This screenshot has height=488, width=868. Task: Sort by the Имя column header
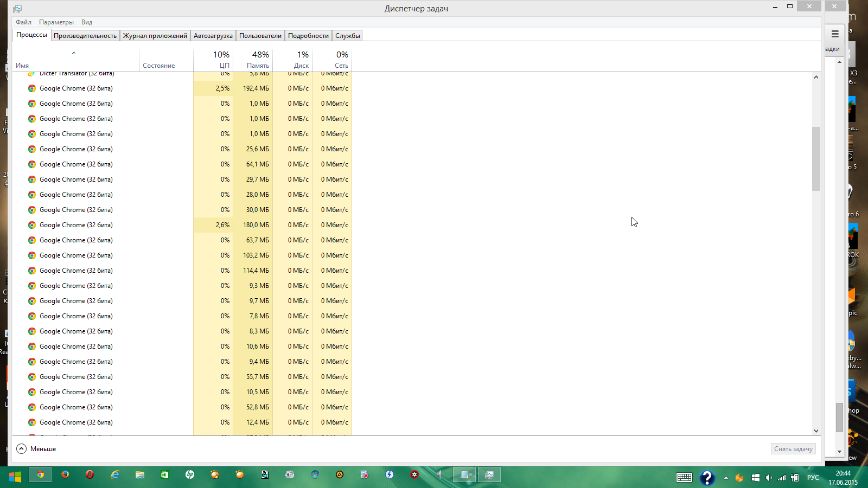tap(75, 60)
